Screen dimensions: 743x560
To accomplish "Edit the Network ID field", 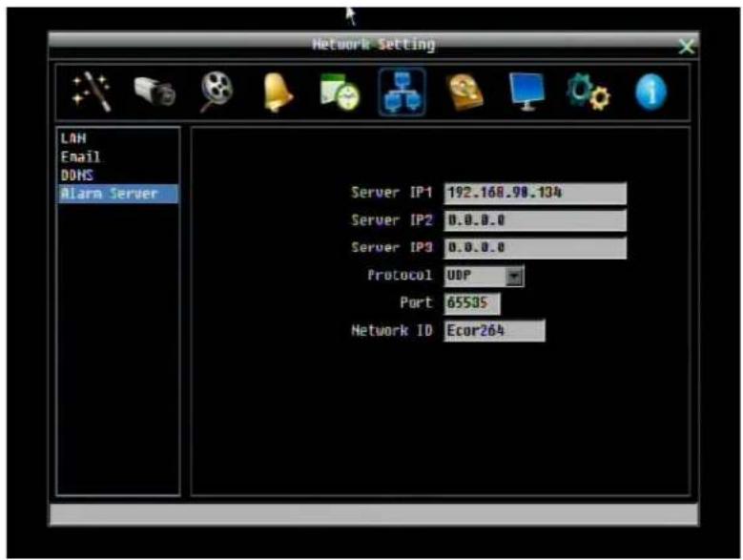I will pos(494,331).
